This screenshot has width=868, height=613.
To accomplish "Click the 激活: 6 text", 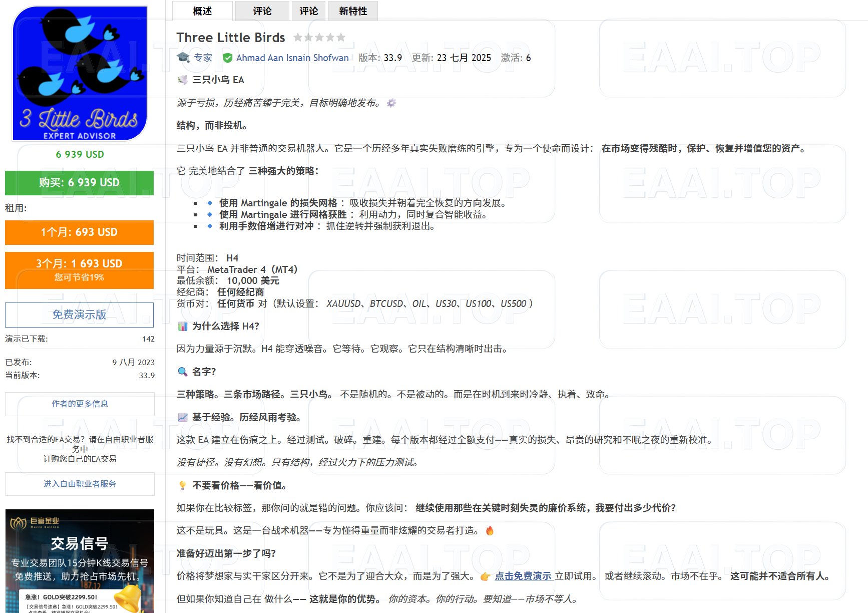I will point(516,58).
